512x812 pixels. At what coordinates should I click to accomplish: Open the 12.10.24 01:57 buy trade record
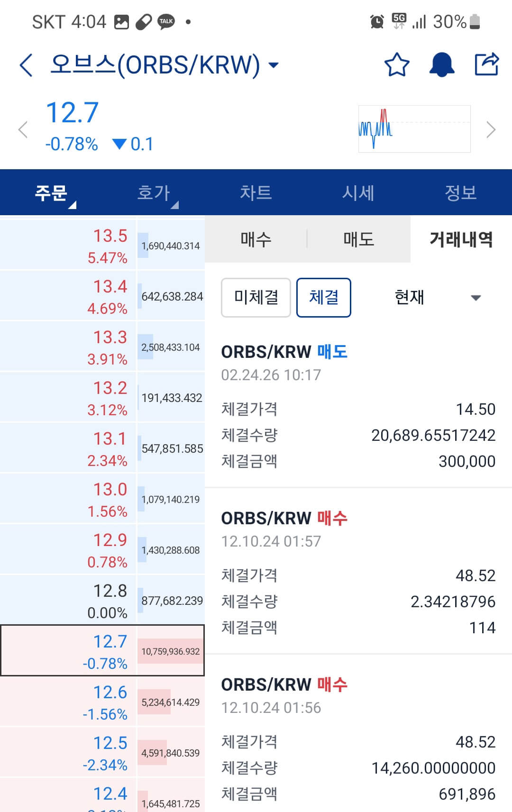click(x=358, y=572)
